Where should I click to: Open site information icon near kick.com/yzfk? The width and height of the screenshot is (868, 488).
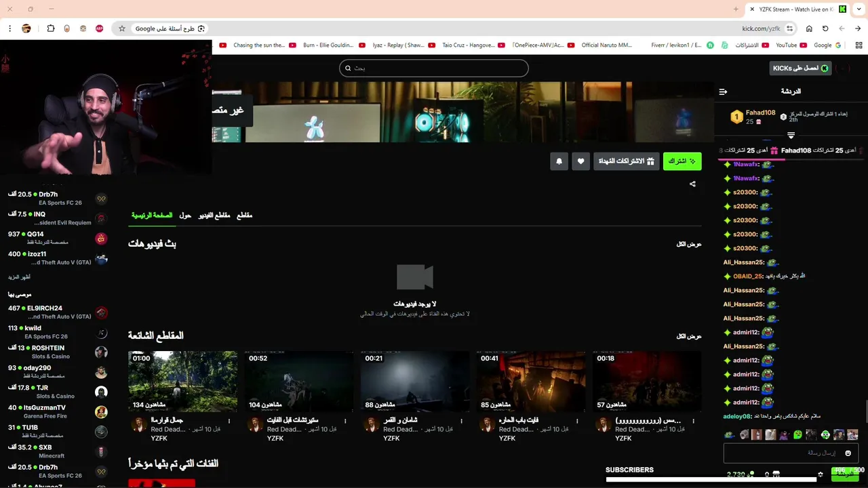point(790,28)
